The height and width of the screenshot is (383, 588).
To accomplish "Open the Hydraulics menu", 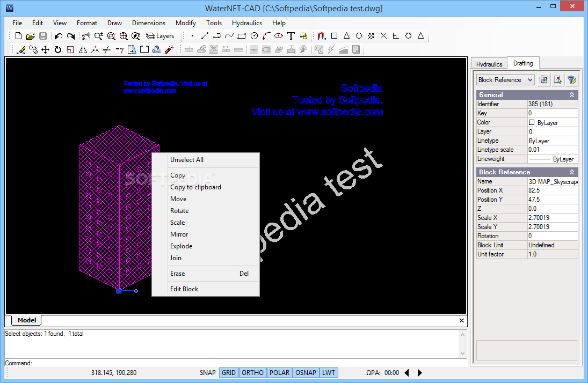I will (x=247, y=23).
